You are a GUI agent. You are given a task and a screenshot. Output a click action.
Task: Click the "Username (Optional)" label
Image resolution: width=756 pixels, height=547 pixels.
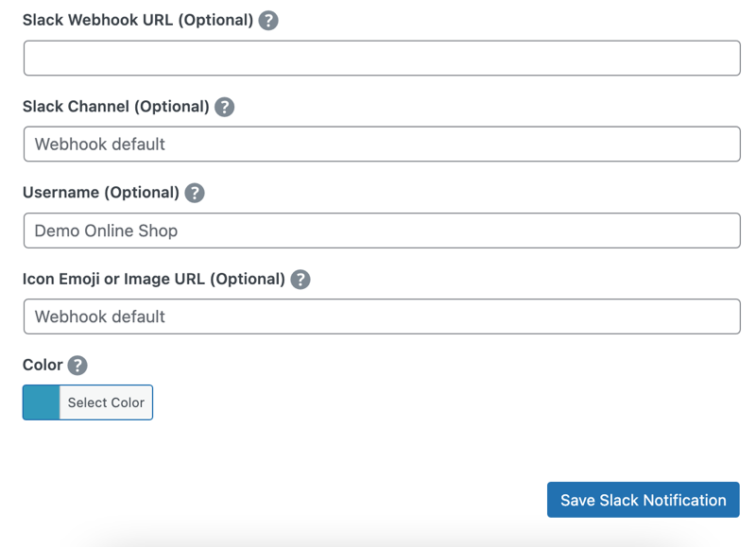click(100, 193)
